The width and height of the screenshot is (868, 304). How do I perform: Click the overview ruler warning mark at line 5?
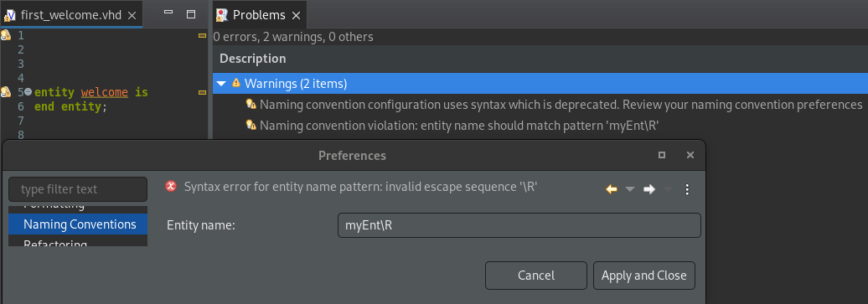(202, 92)
